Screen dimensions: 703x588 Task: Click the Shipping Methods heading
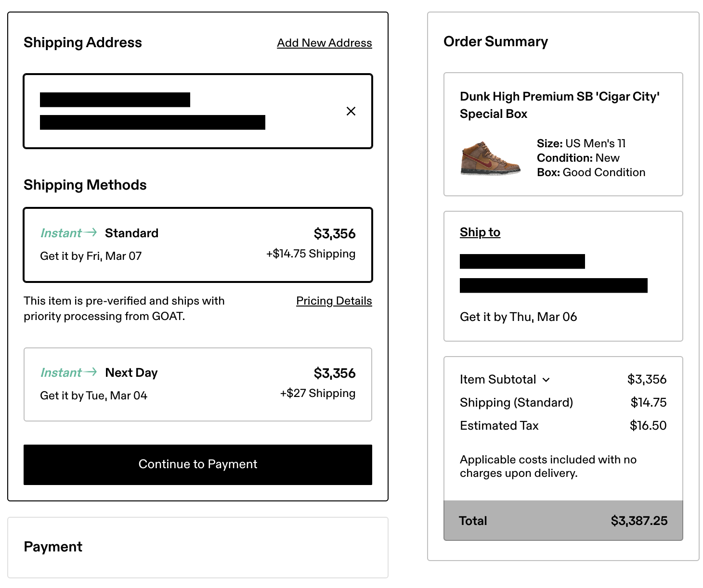pos(85,185)
